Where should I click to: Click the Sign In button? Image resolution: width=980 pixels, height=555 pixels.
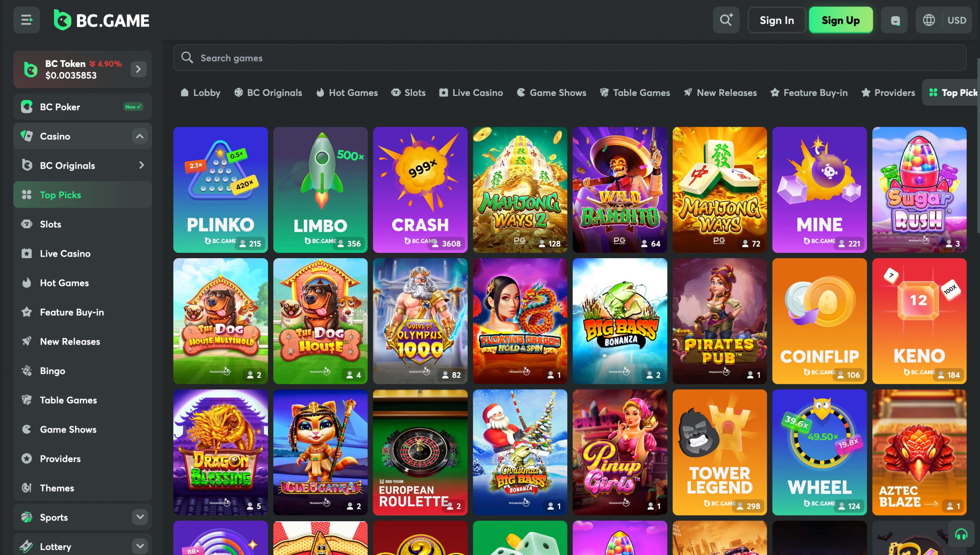click(x=776, y=20)
